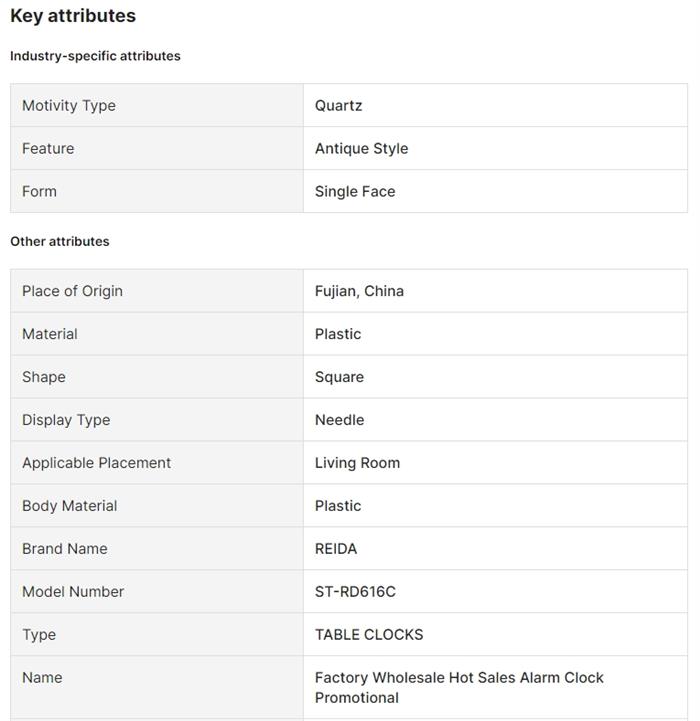Select the Fujian, China value

coord(359,291)
